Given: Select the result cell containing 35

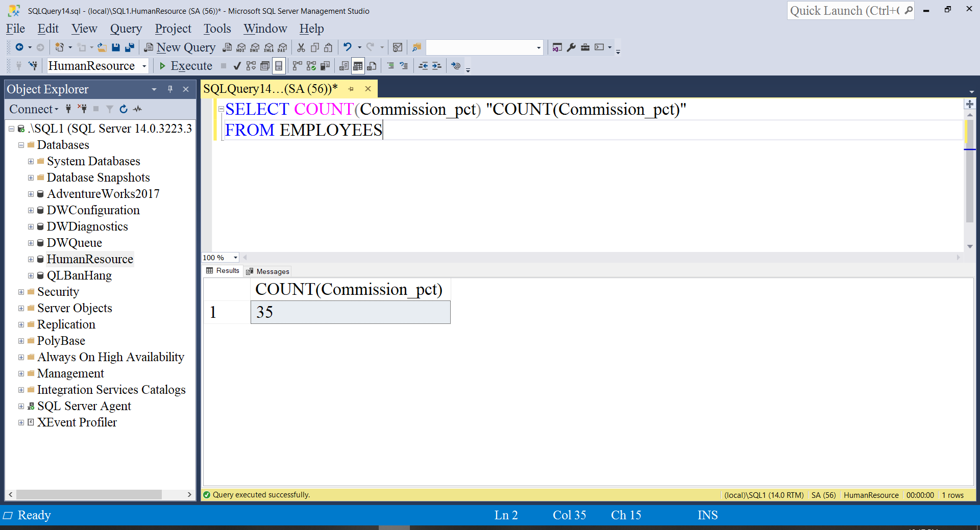Looking at the screenshot, I should pyautogui.click(x=351, y=312).
